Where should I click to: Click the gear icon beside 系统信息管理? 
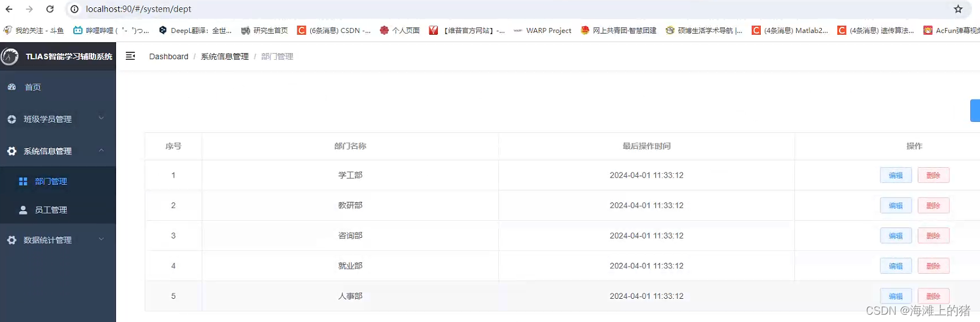[x=12, y=151]
